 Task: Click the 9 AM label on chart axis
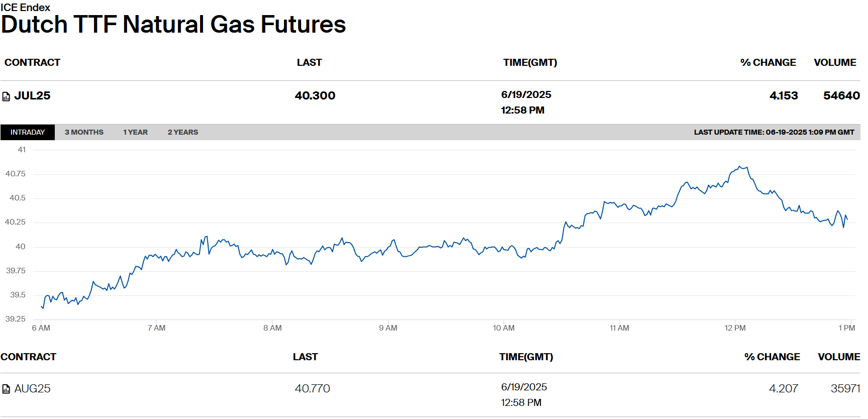click(388, 328)
